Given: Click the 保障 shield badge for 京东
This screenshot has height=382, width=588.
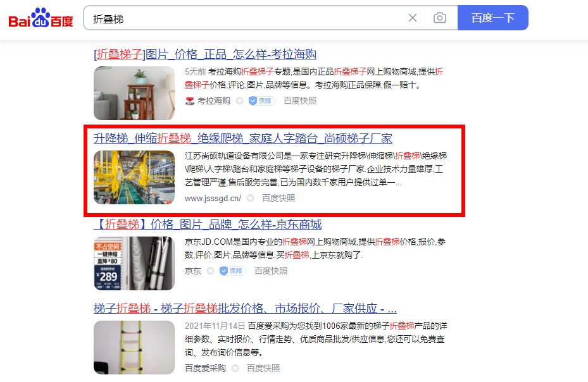Looking at the screenshot, I should click(232, 271).
